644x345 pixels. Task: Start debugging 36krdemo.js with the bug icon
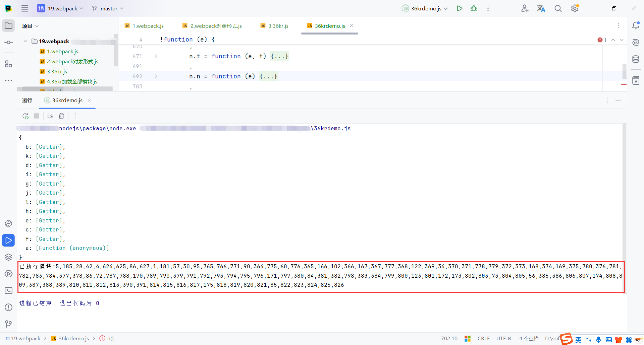pos(474,8)
